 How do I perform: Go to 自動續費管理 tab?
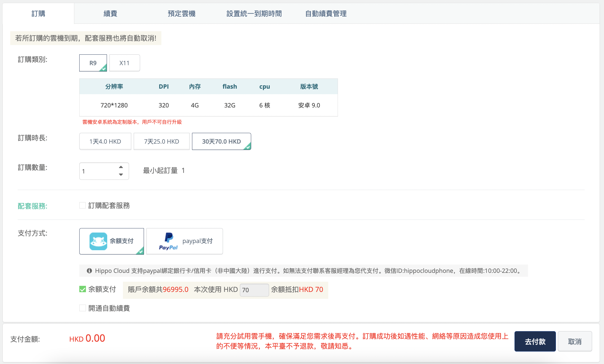click(x=326, y=14)
